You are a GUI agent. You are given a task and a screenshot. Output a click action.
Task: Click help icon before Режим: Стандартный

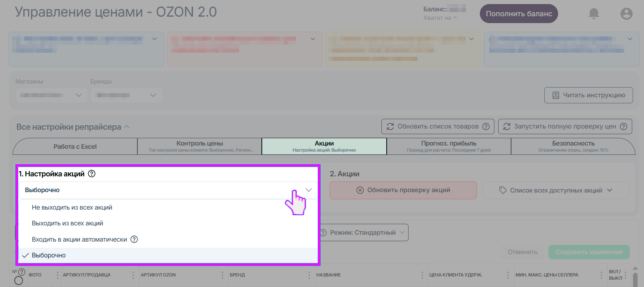point(323,233)
